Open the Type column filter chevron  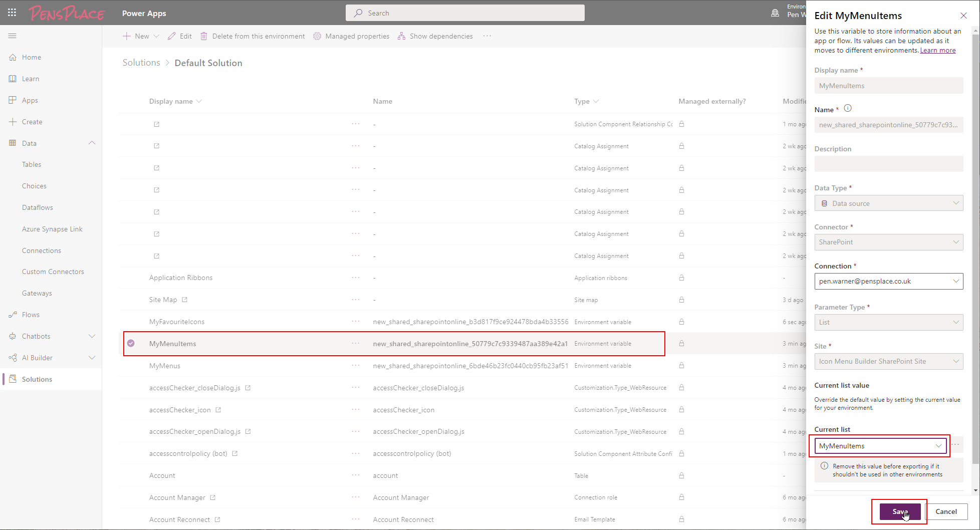pos(596,101)
